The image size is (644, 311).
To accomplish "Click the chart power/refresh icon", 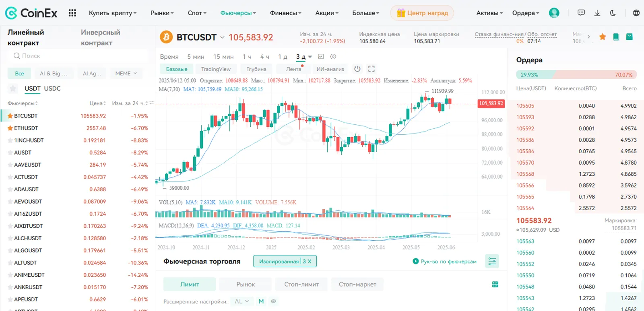I will [357, 69].
